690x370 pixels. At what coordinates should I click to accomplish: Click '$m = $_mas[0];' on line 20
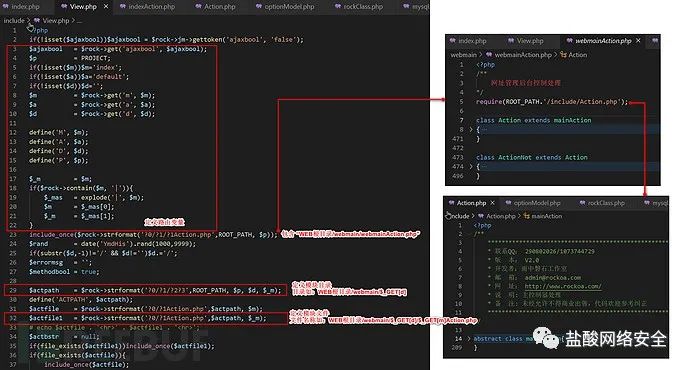coord(79,206)
